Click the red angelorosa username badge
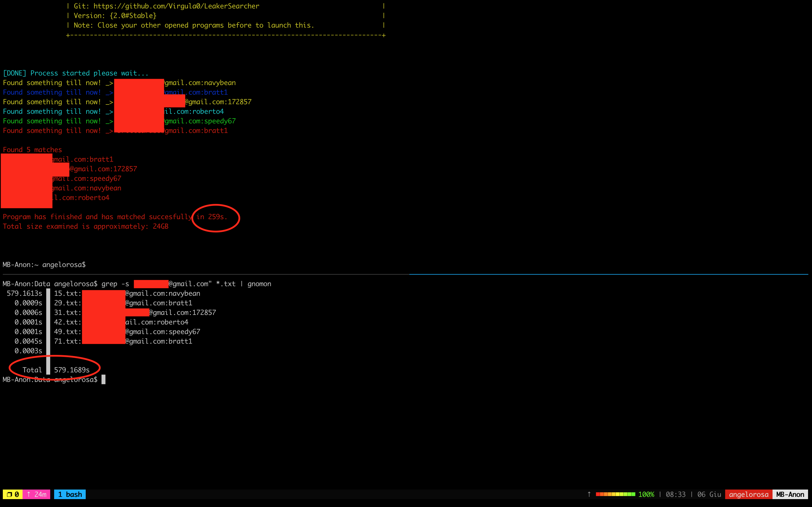This screenshot has height=507, width=812. [748, 494]
